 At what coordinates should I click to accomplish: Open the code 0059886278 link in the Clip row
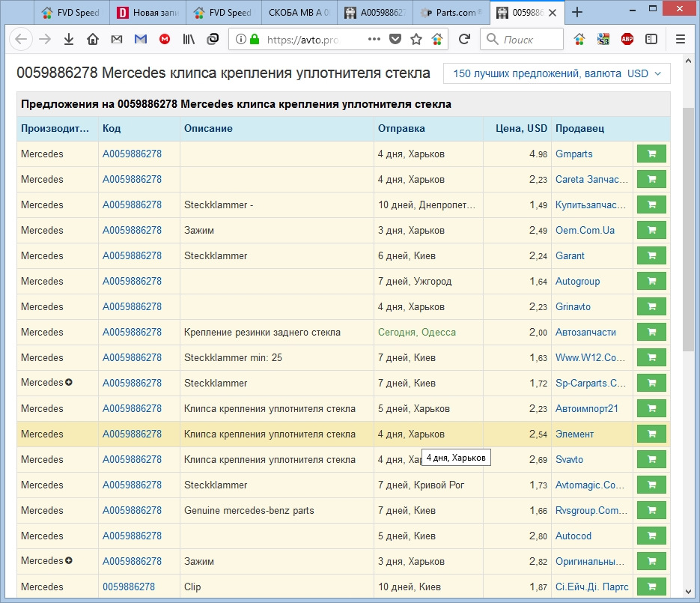[x=129, y=587]
